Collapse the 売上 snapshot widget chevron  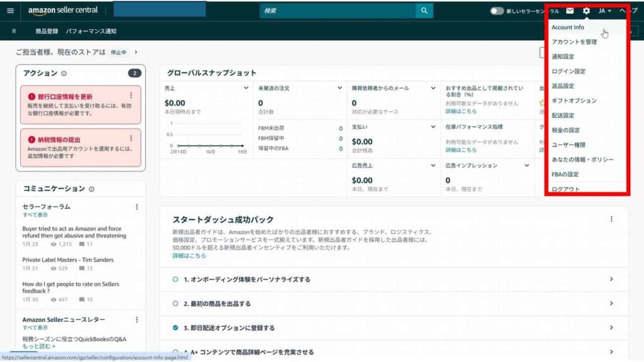tap(245, 87)
